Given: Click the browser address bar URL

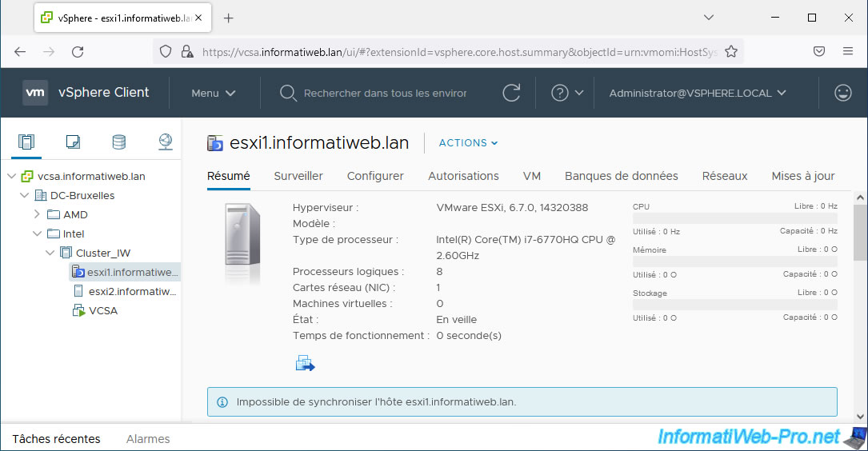Looking at the screenshot, I should pos(459,52).
